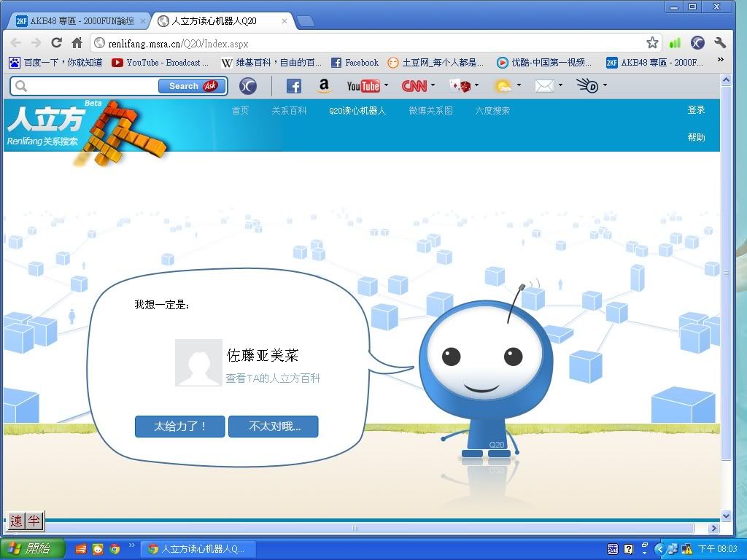This screenshot has height=560, width=747.
Task: Open the Q20读心机器人 navigation item
Action: (357, 111)
